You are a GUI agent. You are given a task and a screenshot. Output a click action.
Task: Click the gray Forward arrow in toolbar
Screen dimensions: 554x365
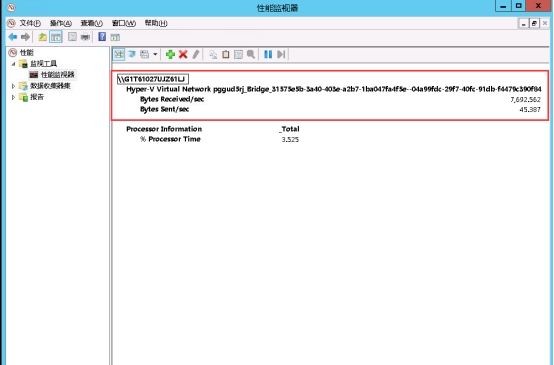tap(25, 37)
